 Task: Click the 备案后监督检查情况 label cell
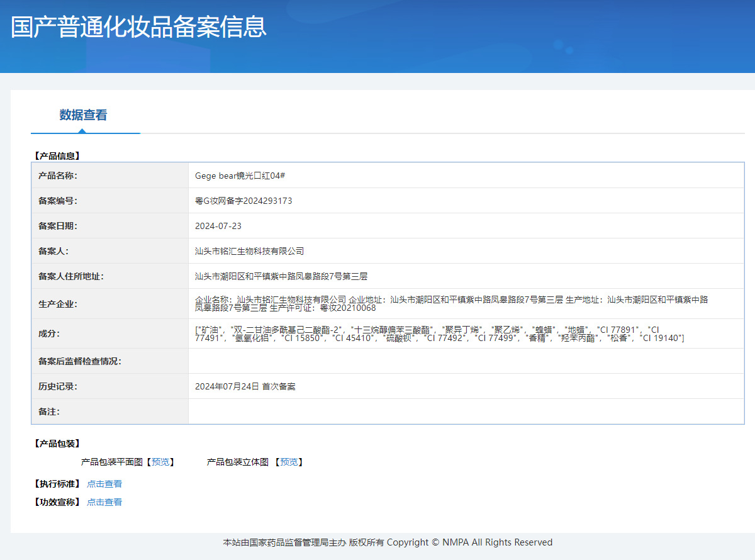110,361
